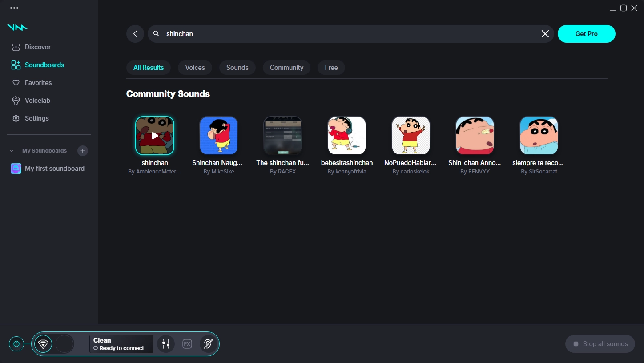Open the voice sliders settings icon
The image size is (644, 363).
pyautogui.click(x=166, y=344)
